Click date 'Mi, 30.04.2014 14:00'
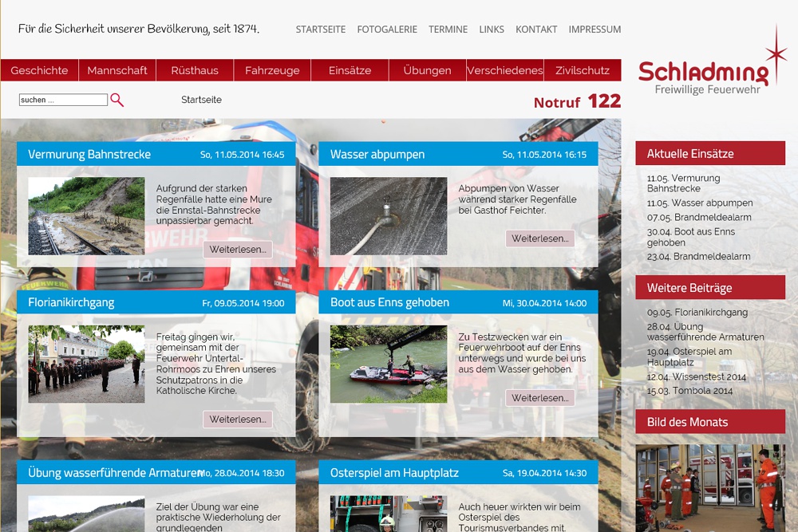 point(544,303)
